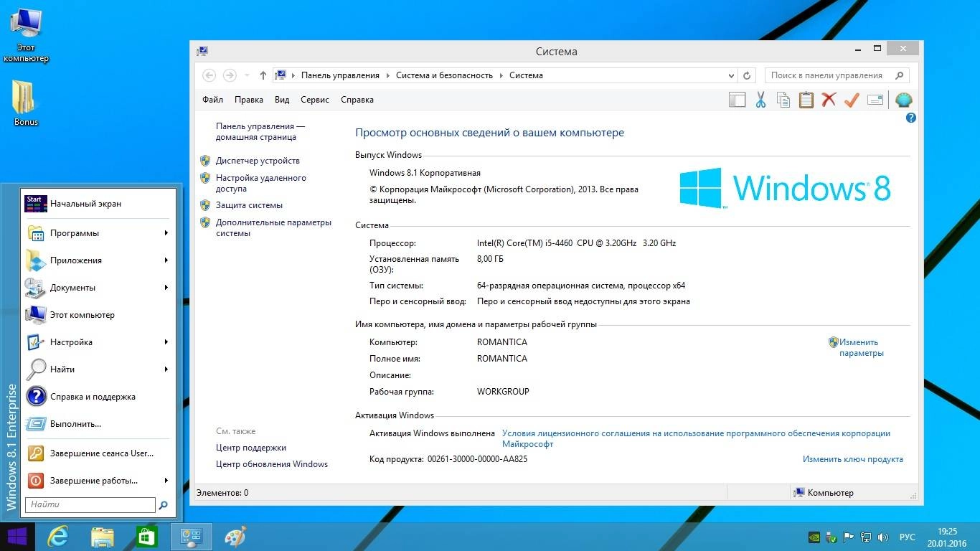Click the pane layout toolbar icon
Screen dimensions: 980x551
point(738,100)
